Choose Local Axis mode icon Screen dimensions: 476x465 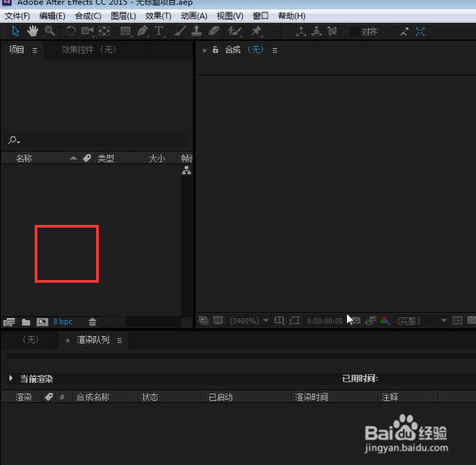click(x=301, y=31)
